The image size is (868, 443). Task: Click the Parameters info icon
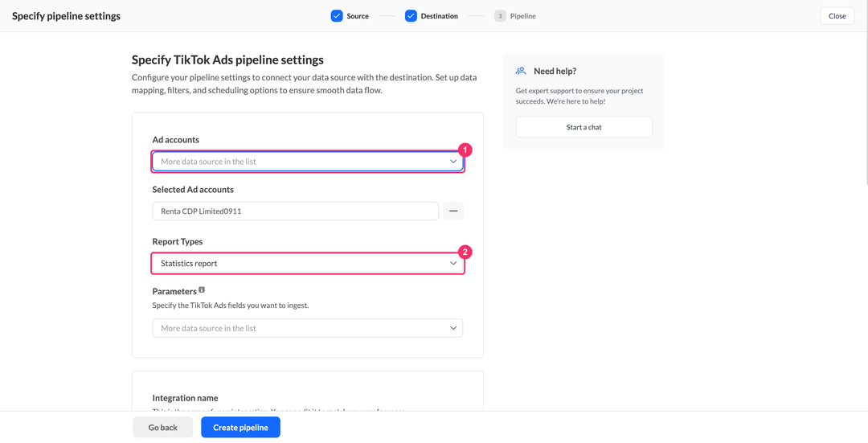point(202,289)
